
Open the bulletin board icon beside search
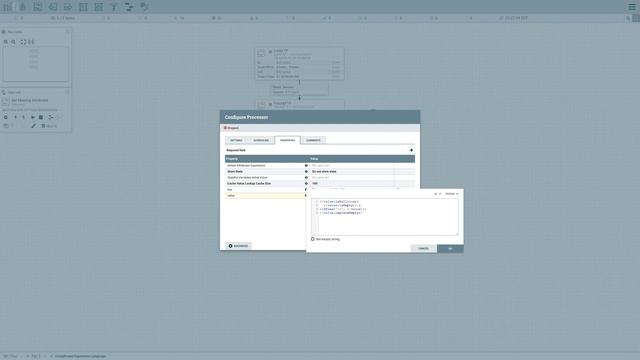click(x=636, y=18)
